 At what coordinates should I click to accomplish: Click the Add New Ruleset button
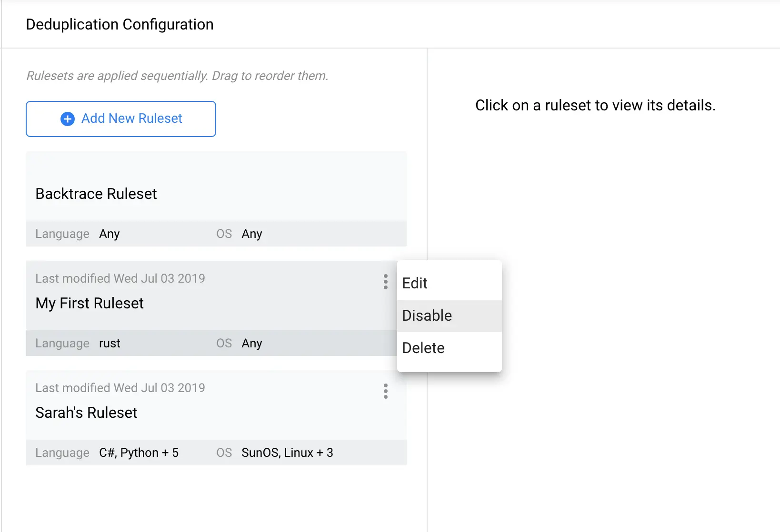click(x=121, y=118)
